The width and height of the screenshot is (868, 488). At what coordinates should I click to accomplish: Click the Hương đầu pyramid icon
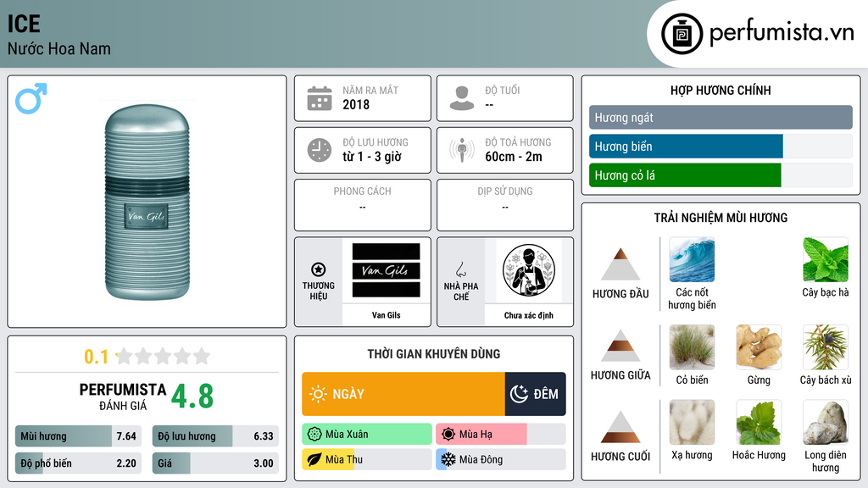tap(620, 264)
